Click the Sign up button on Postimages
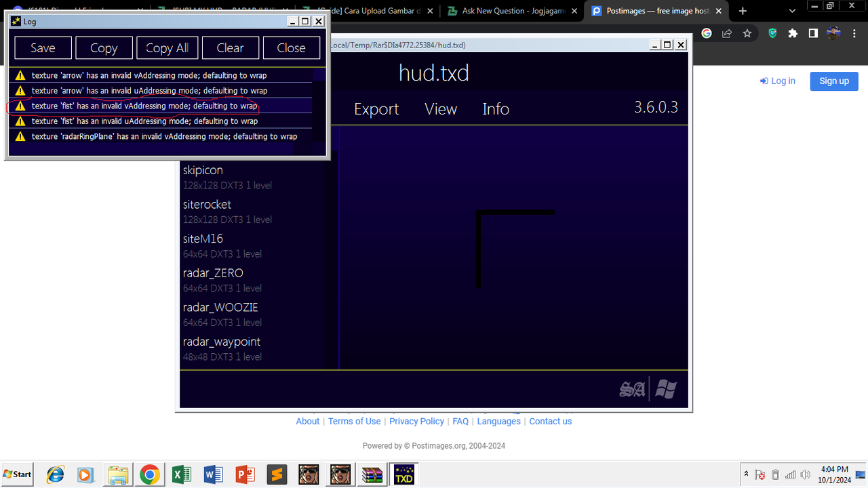 click(x=833, y=81)
